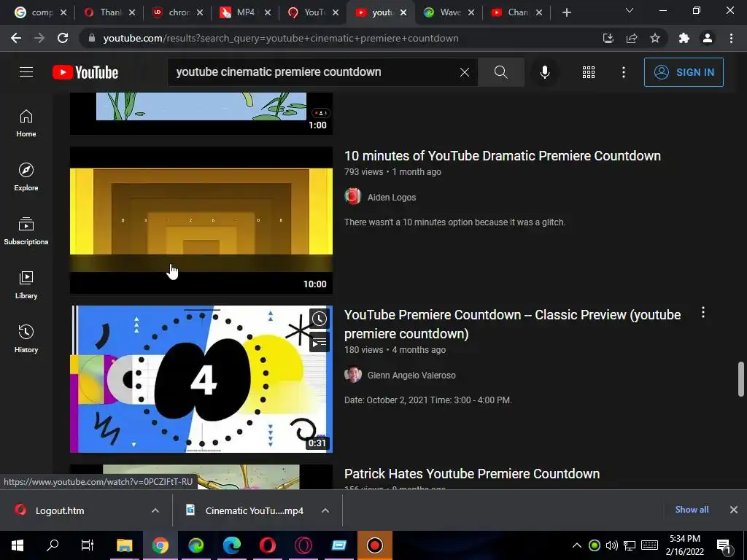Open the notification center in taskbar
This screenshot has height=560, width=747.
tap(724, 545)
